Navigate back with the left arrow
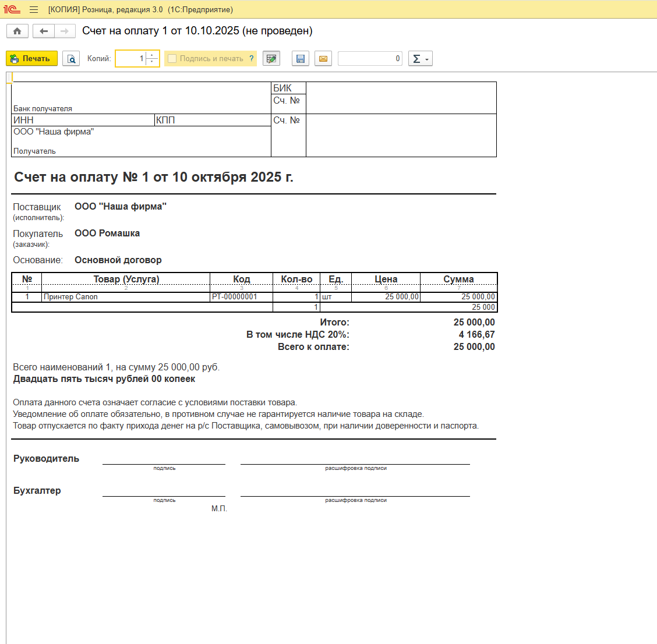Image resolution: width=657 pixels, height=644 pixels. [44, 31]
